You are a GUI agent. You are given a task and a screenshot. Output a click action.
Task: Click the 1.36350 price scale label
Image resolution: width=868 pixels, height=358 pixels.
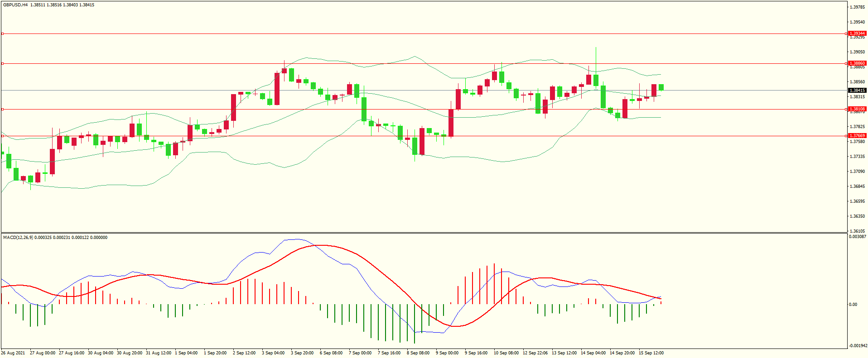pyautogui.click(x=858, y=216)
